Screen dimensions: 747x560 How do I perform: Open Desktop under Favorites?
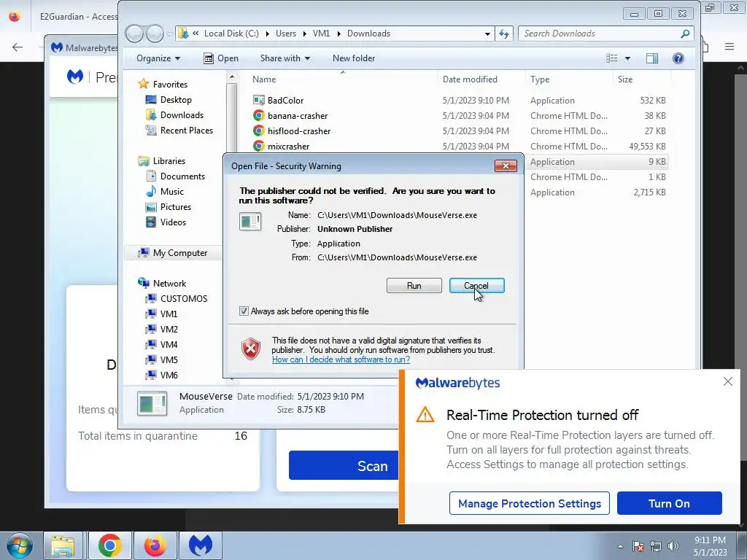coord(176,99)
